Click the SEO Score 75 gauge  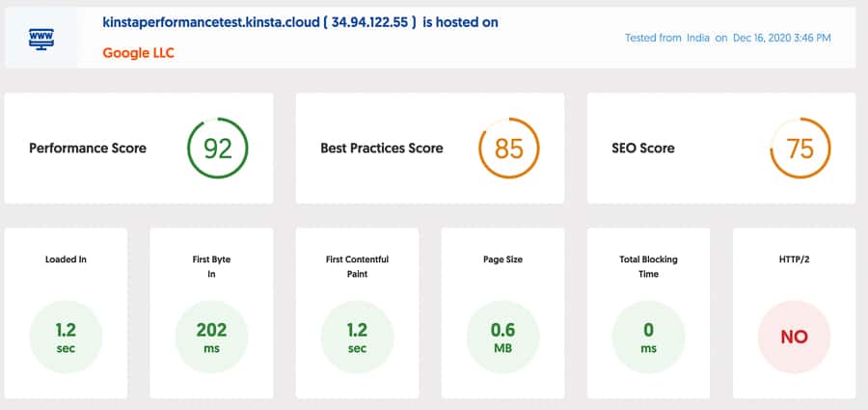point(800,149)
